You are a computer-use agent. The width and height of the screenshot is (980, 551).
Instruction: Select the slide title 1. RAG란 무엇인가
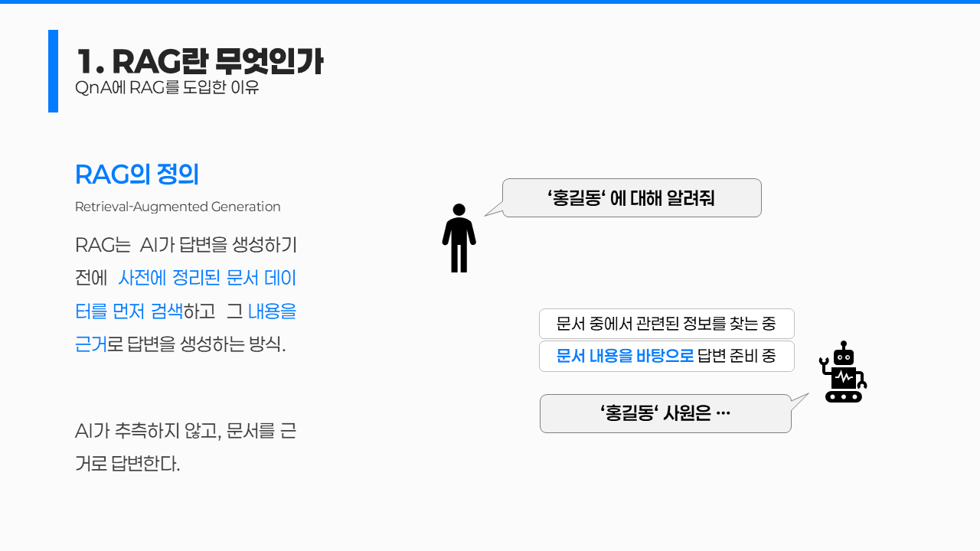click(199, 61)
